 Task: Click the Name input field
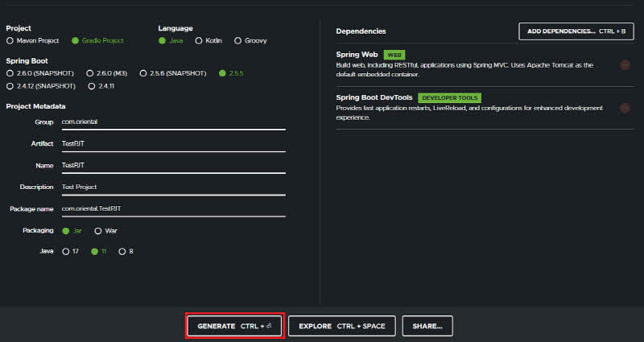tap(173, 166)
